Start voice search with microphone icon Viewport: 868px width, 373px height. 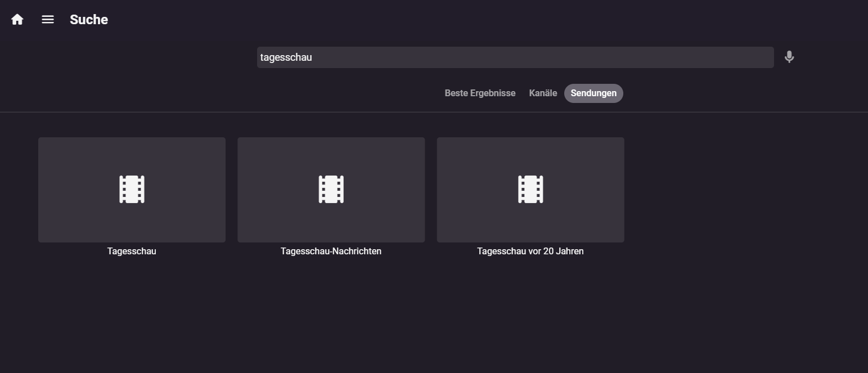coord(789,57)
